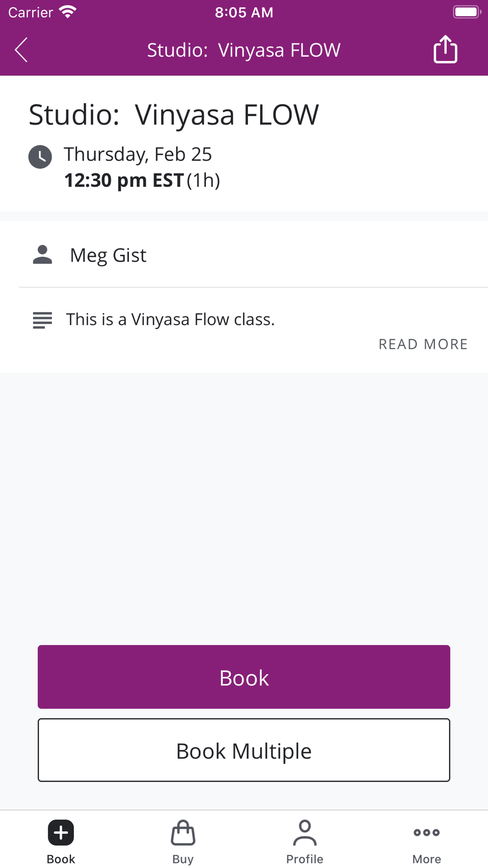Tap the battery indicator in status bar
488x868 pixels.
point(467,12)
